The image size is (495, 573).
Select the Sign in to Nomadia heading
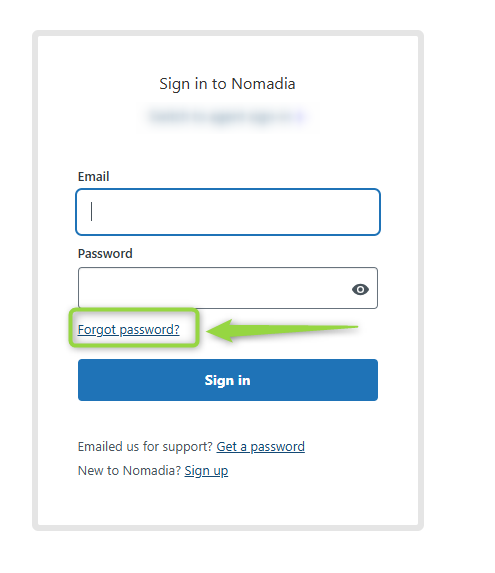pyautogui.click(x=227, y=84)
